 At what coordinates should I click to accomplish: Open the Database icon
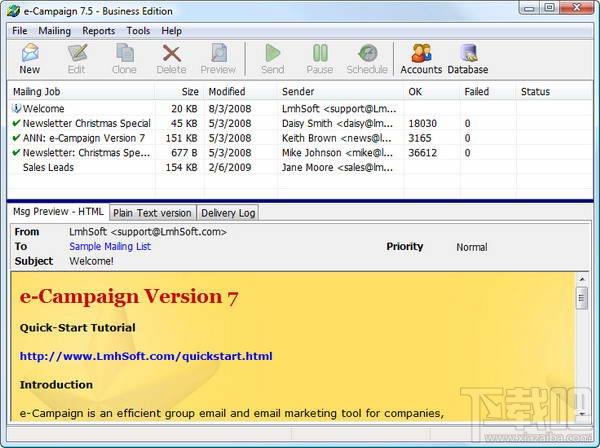[468, 58]
